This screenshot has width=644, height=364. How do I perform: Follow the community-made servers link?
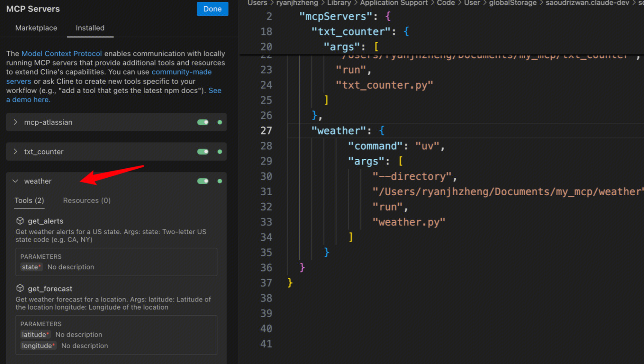pyautogui.click(x=181, y=72)
